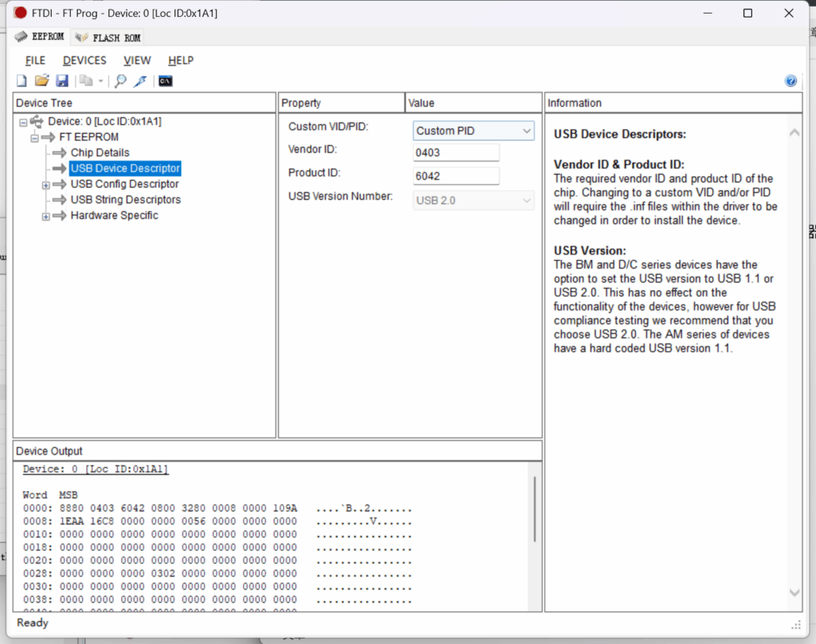Click the 0010: row address in Device Output

[x=37, y=534]
